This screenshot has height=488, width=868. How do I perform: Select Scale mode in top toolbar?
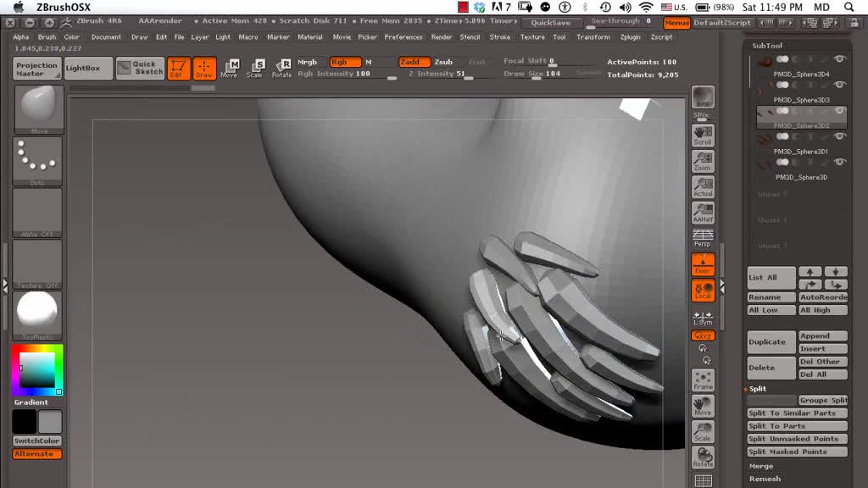pos(254,69)
